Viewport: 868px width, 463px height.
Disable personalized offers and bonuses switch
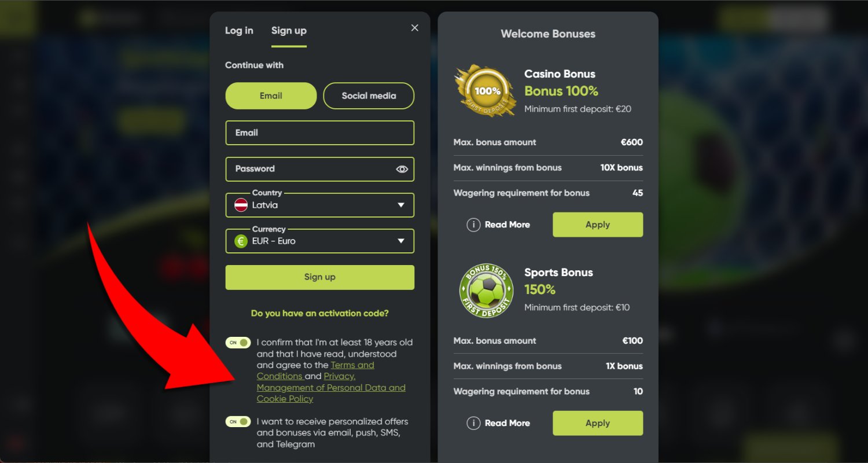coord(238,422)
